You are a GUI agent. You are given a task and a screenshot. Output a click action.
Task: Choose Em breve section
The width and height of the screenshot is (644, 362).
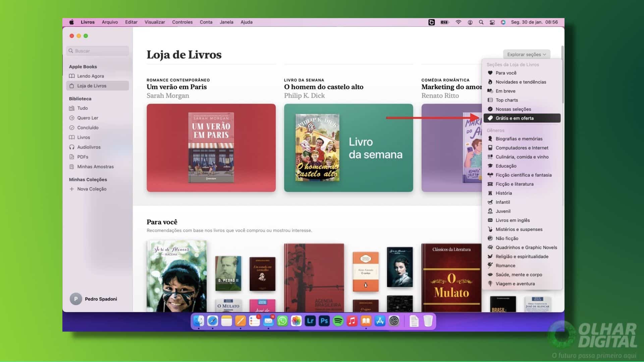click(x=522, y=91)
